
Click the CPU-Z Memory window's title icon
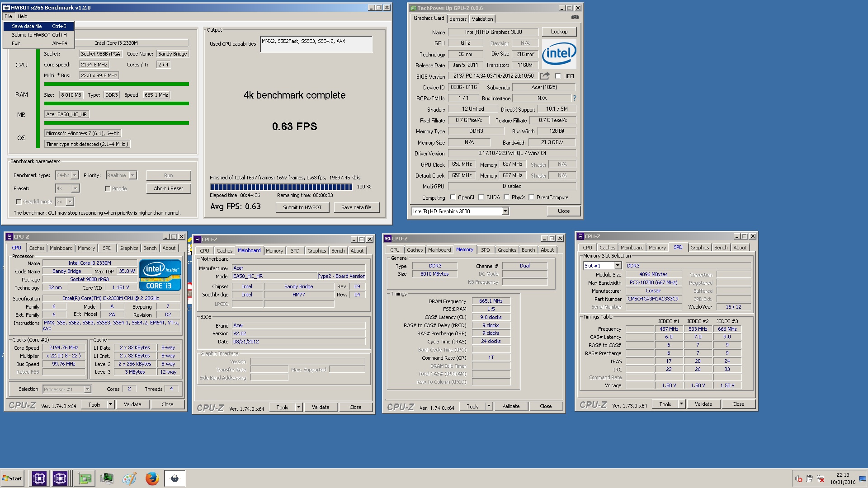click(x=387, y=239)
